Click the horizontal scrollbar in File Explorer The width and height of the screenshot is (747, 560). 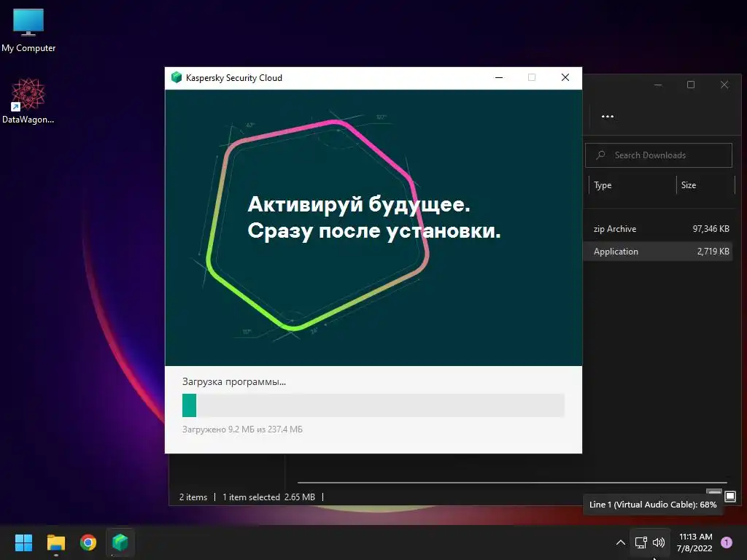512,483
